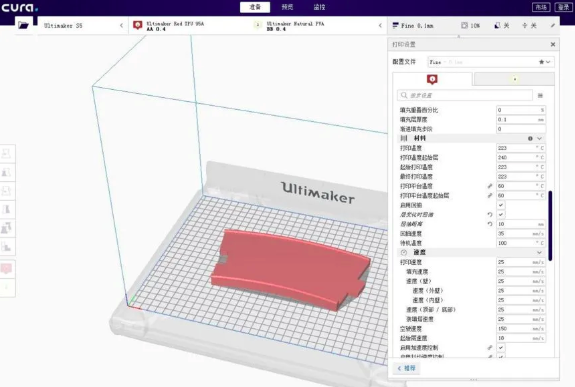
Task: Collapse the 速度 section chevron
Action: pos(539,252)
